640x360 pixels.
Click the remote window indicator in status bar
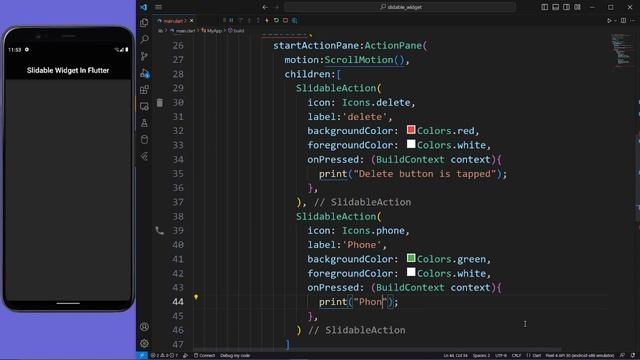click(x=142, y=356)
